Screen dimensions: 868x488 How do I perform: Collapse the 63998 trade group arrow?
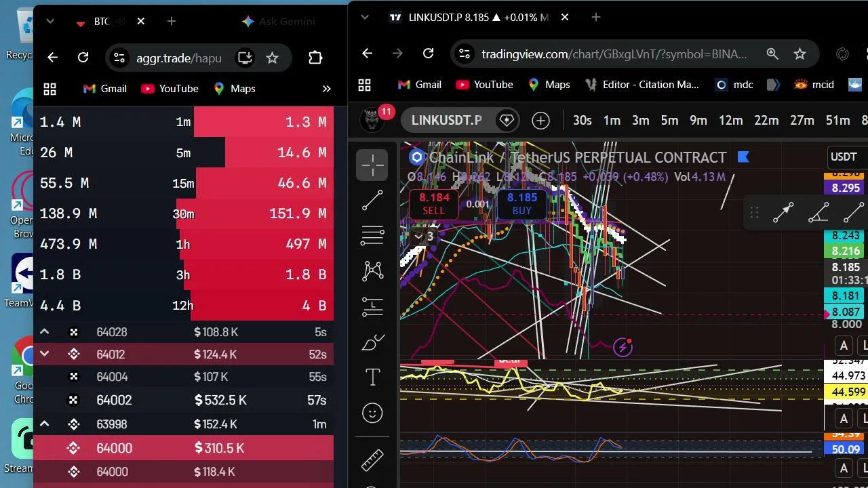click(x=44, y=424)
